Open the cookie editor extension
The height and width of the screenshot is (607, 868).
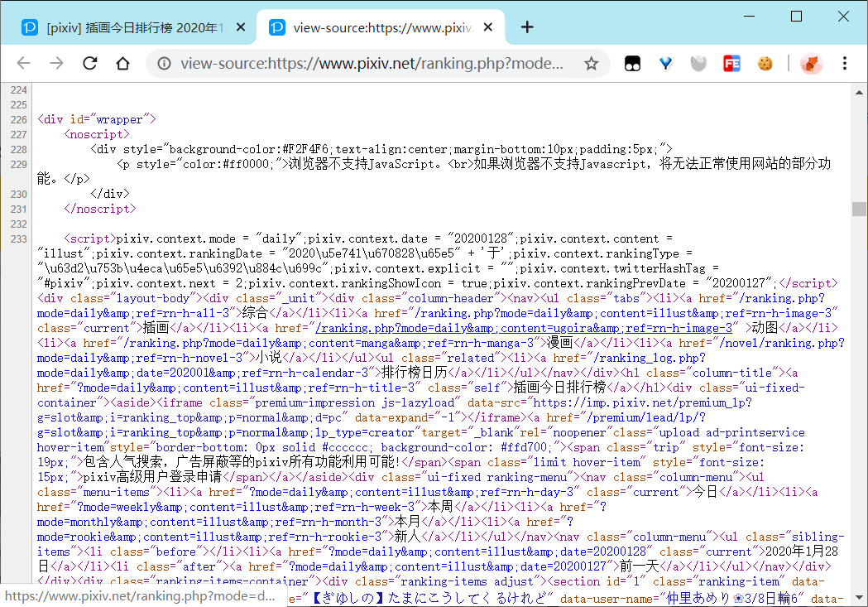(x=765, y=64)
